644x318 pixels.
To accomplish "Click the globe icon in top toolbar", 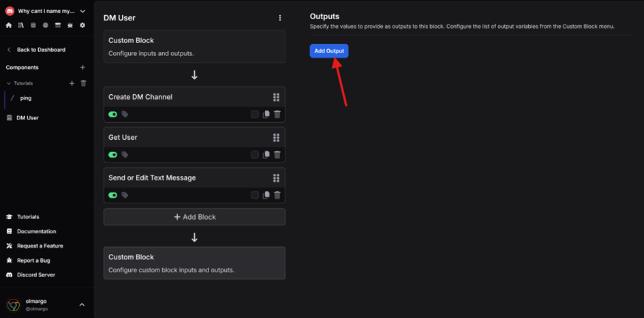I will (x=46, y=25).
